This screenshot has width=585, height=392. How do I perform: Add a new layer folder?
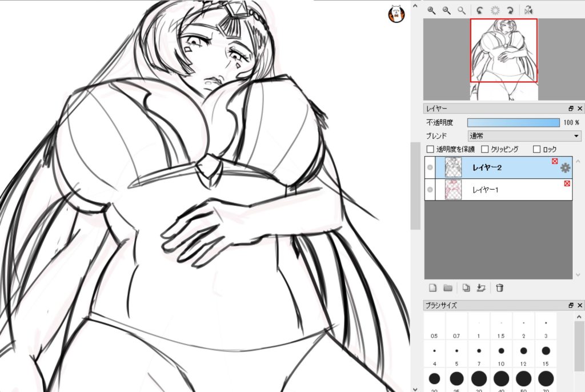tap(448, 287)
